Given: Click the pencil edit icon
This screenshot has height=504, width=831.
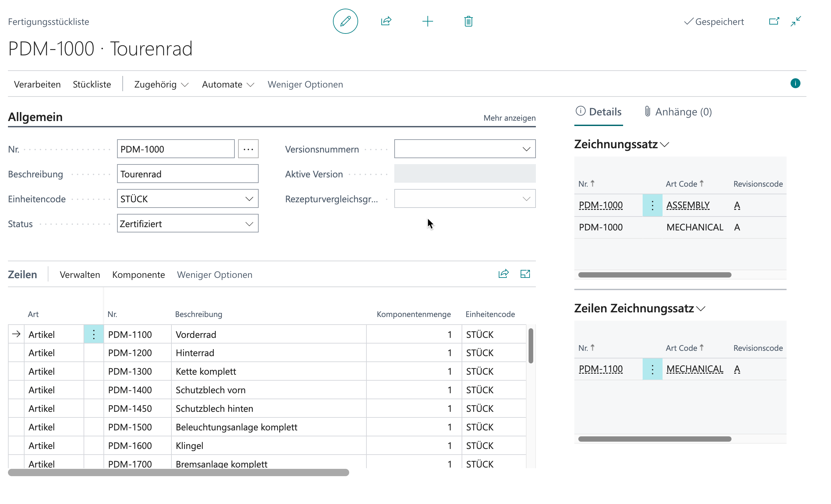Looking at the screenshot, I should coord(345,21).
